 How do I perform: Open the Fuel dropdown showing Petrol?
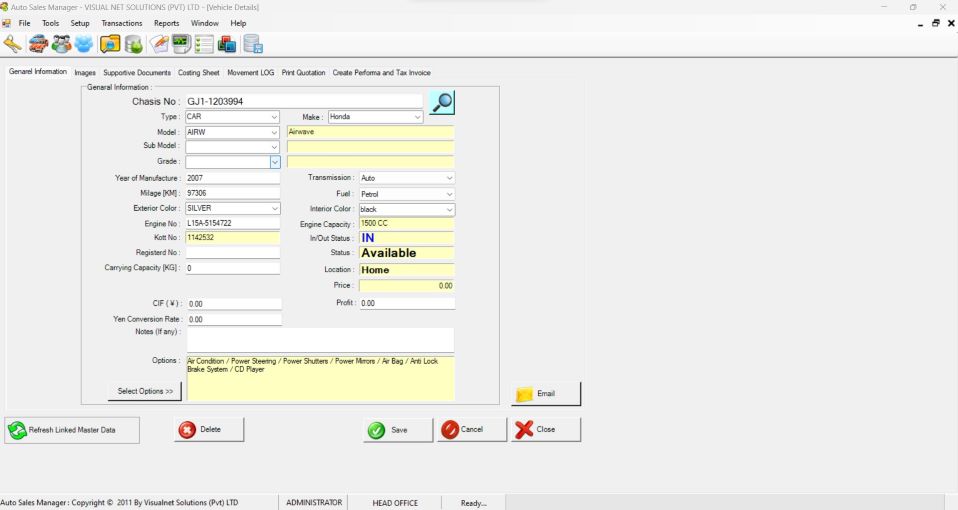click(x=449, y=193)
